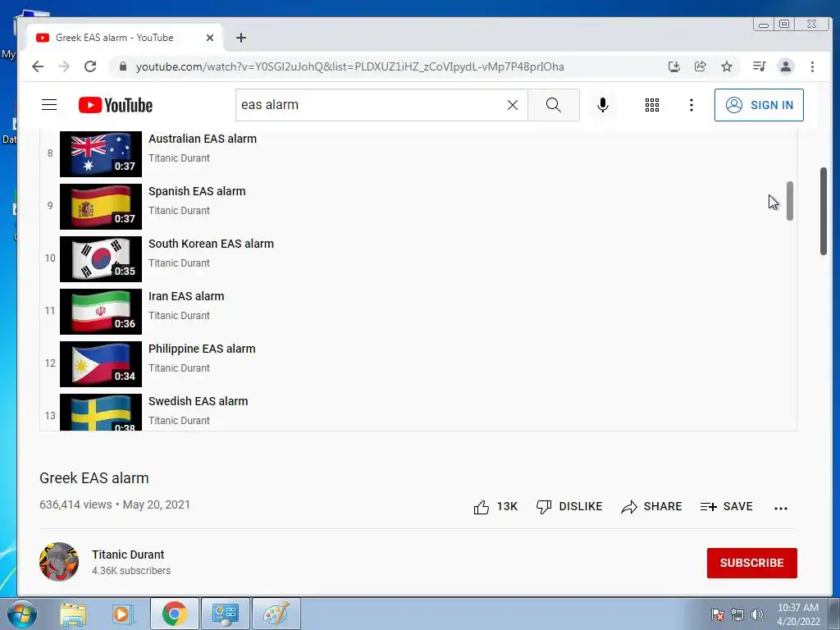Click the playlist panel scrollbar thumb
840x630 pixels.
[x=790, y=201]
